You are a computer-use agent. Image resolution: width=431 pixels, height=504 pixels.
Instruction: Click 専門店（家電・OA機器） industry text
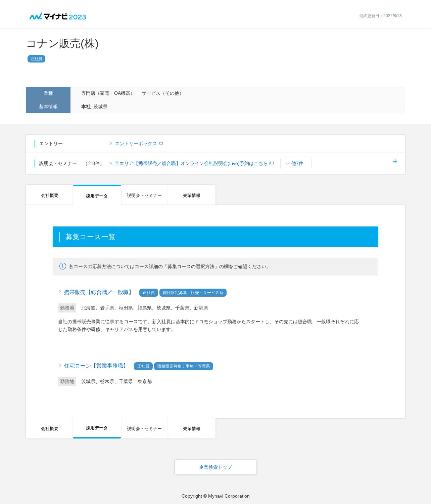pos(108,93)
